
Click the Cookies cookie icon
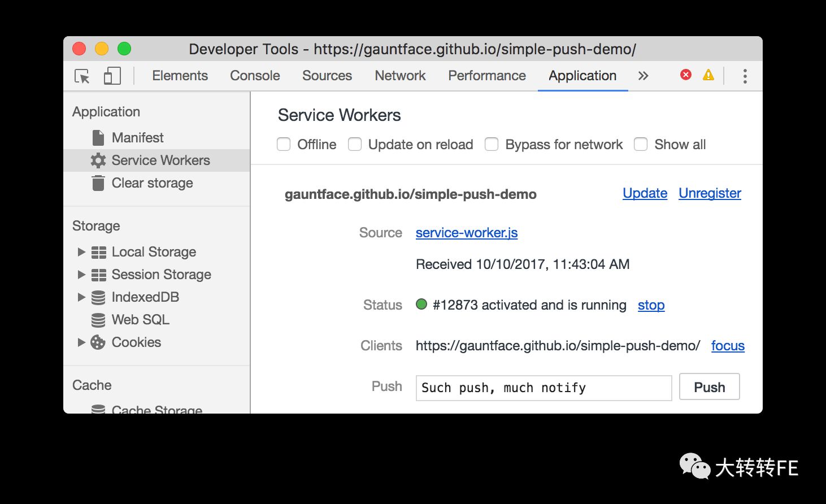tap(98, 342)
